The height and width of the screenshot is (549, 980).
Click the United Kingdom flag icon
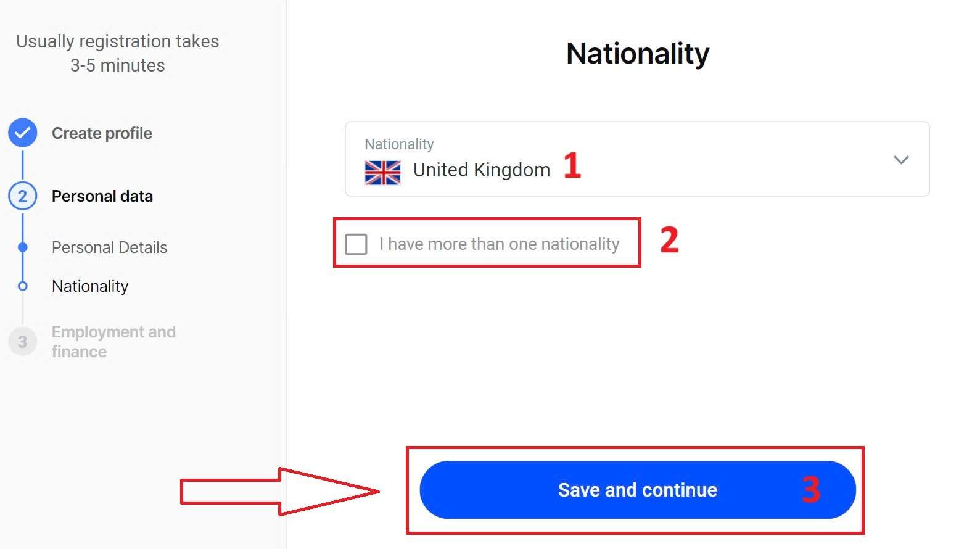(x=382, y=172)
